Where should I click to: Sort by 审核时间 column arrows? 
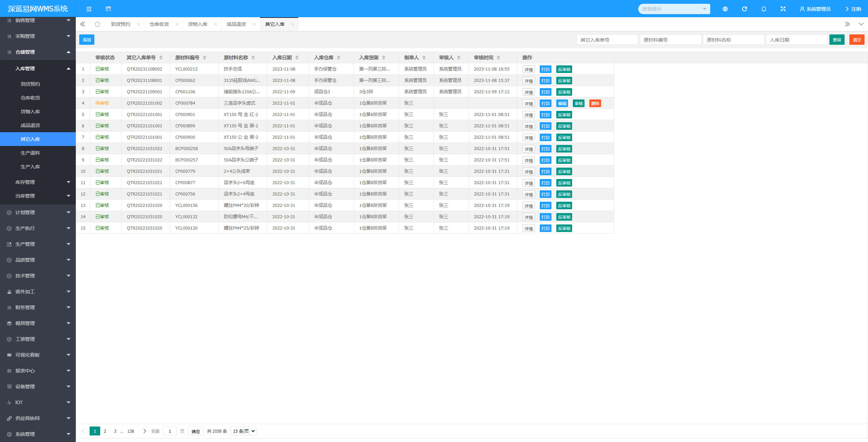pos(498,57)
